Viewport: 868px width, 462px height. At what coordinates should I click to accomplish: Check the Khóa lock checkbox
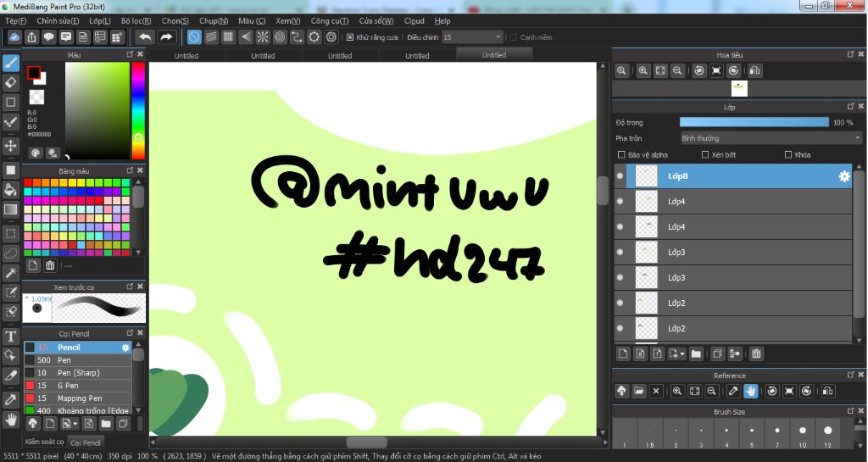coord(788,155)
